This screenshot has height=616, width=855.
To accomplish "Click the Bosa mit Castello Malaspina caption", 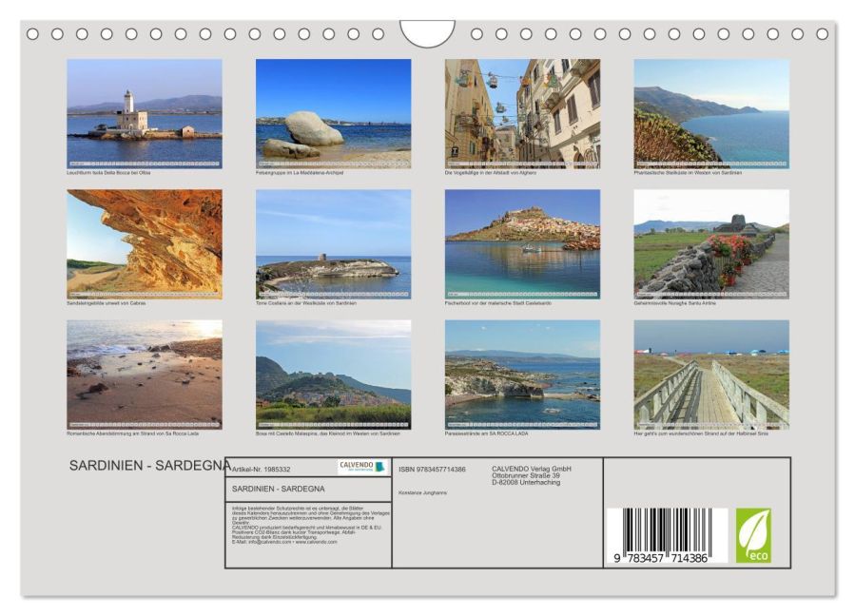I will pyautogui.click(x=328, y=433).
